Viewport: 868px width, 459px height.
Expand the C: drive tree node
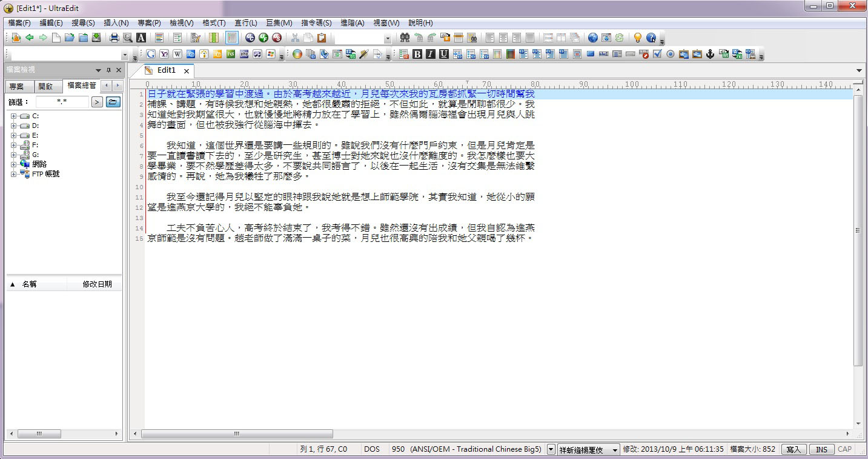(13, 116)
